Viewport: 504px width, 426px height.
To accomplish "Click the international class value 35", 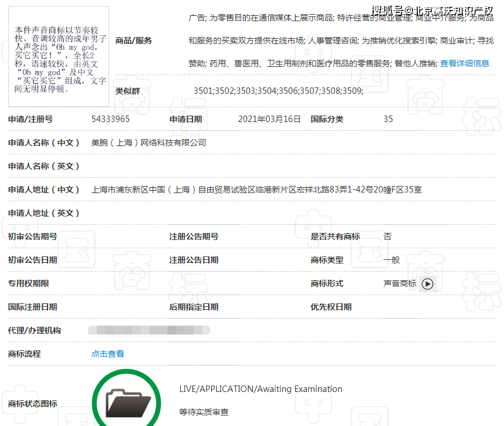I will coord(388,119).
